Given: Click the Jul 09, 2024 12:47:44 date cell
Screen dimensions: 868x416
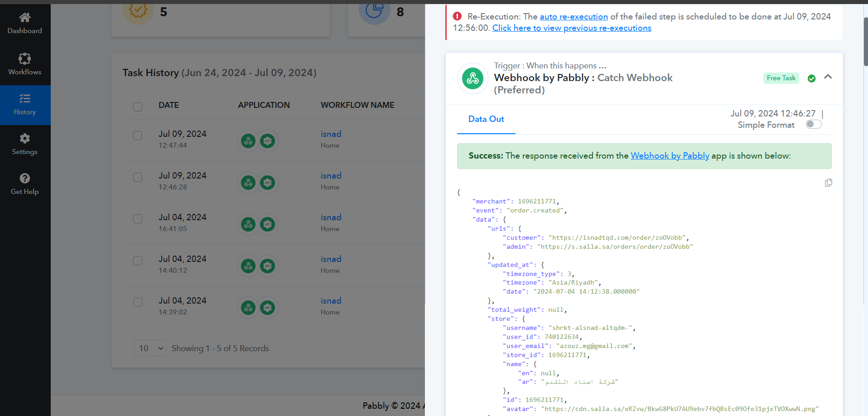Looking at the screenshot, I should pyautogui.click(x=183, y=139).
